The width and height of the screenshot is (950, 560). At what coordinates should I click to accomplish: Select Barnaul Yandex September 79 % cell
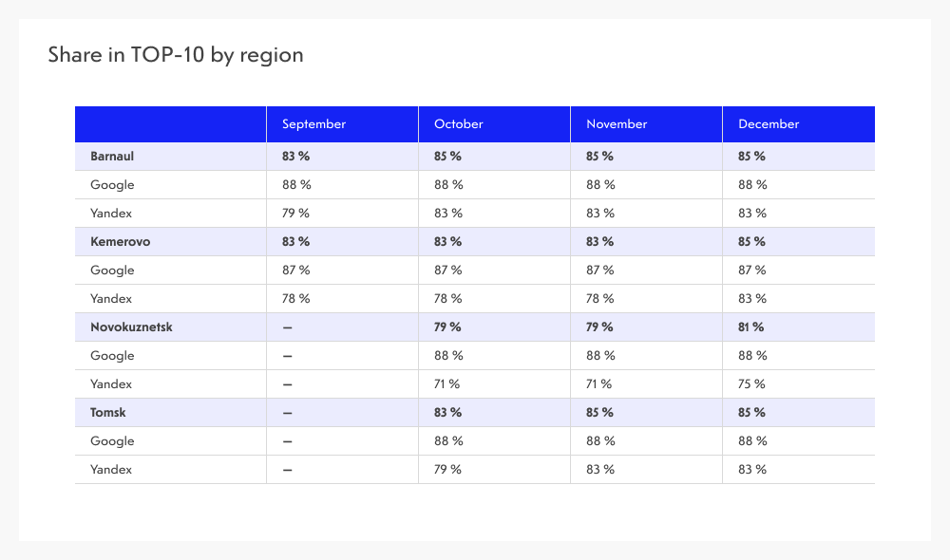pos(296,214)
